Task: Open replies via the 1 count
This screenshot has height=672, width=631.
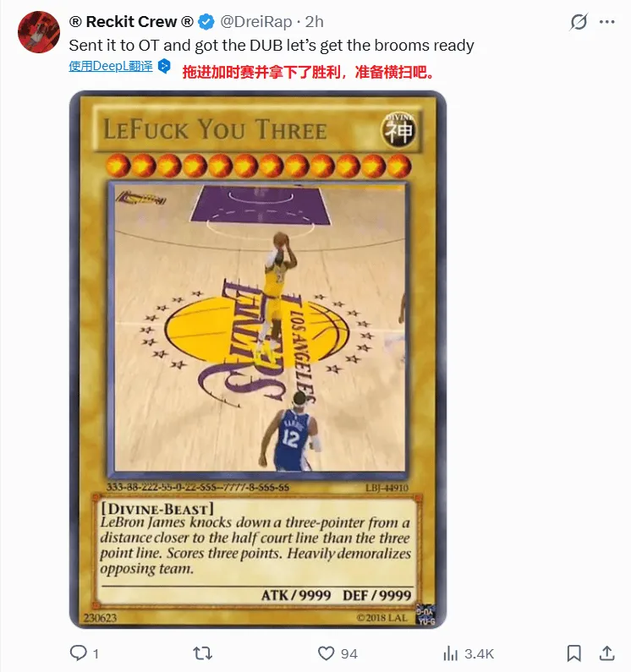Action: [x=96, y=653]
